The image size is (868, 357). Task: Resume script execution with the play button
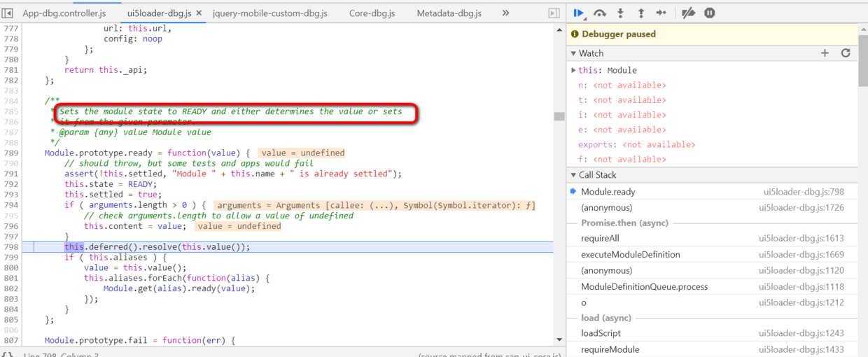coord(579,13)
